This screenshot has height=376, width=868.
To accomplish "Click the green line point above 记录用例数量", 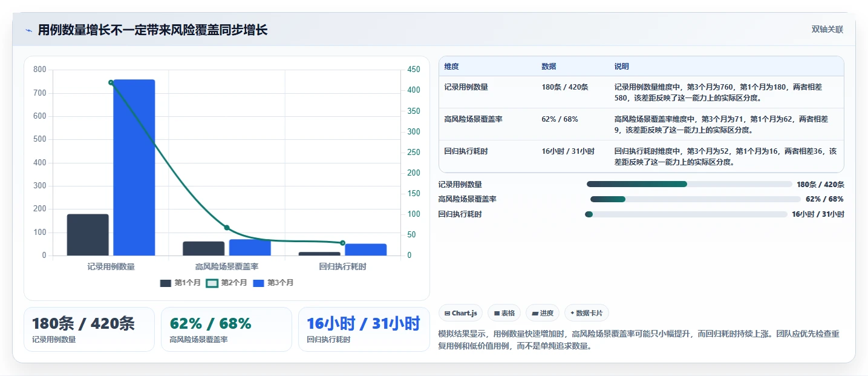I will coord(111,82).
